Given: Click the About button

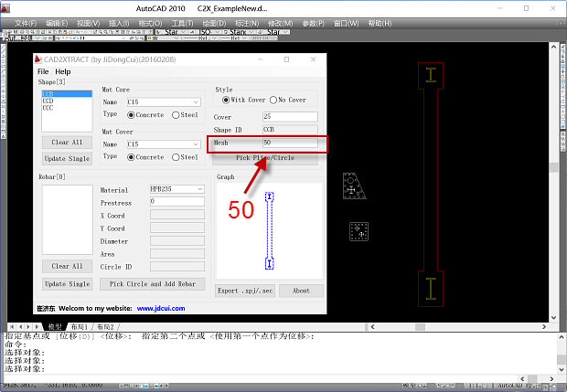Looking at the screenshot, I should point(301,291).
